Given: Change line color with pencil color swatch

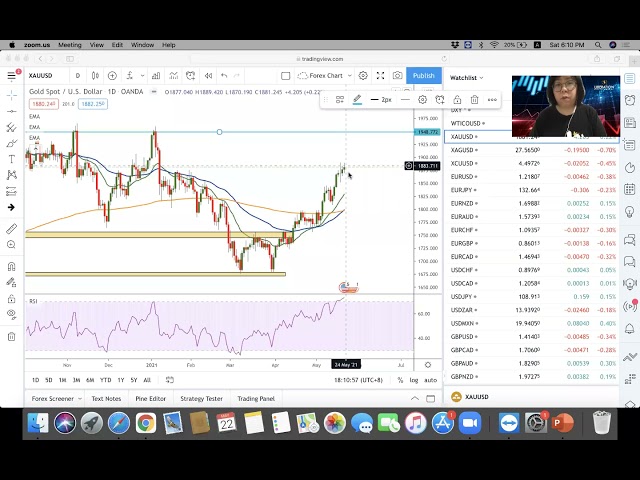Looking at the screenshot, I should tap(357, 100).
